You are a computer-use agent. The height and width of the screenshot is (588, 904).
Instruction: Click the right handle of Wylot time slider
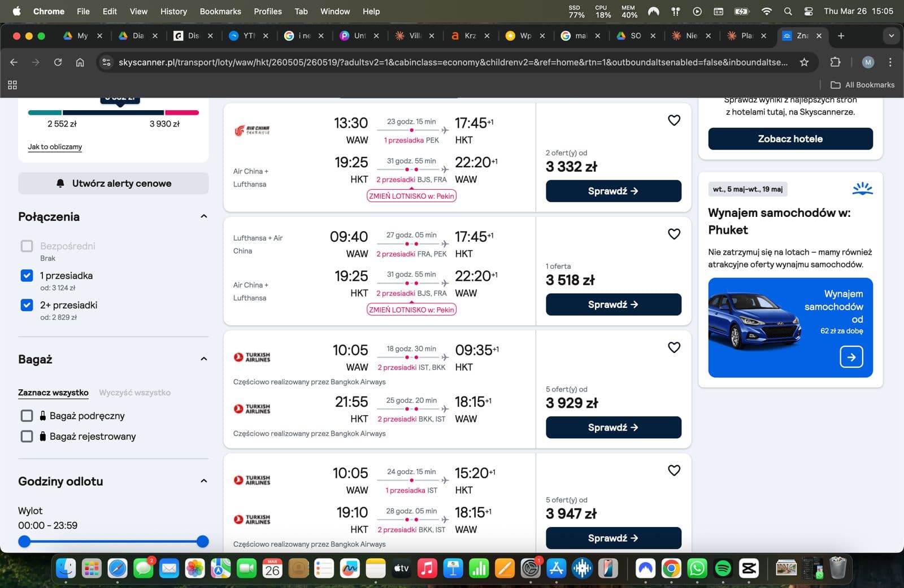coord(203,542)
